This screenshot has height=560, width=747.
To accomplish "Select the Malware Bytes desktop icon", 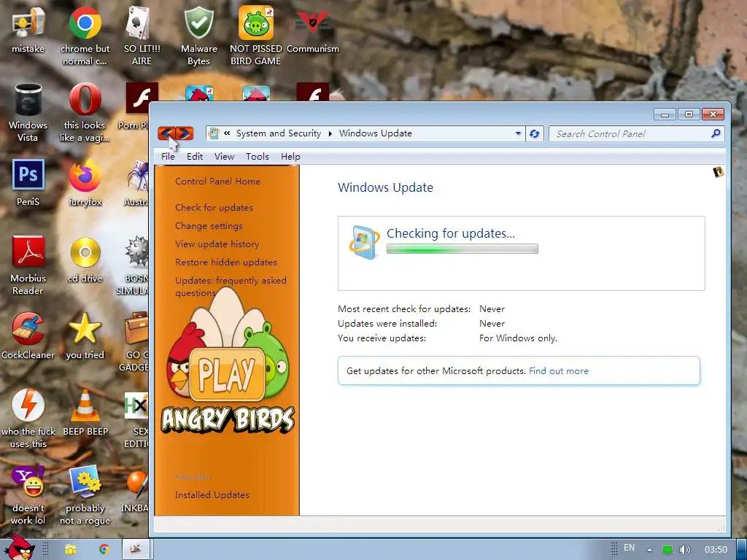I will [198, 36].
